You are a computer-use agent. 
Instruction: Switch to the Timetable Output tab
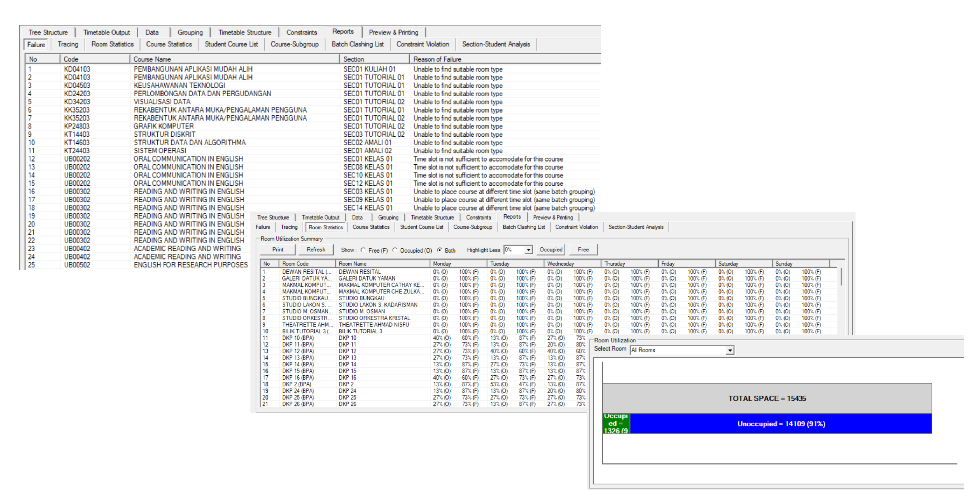[x=107, y=32]
